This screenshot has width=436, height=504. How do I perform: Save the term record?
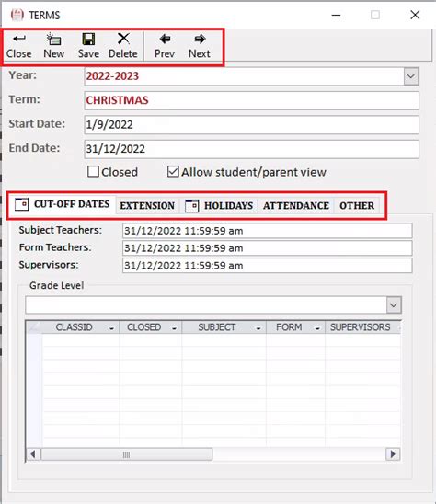[88, 47]
